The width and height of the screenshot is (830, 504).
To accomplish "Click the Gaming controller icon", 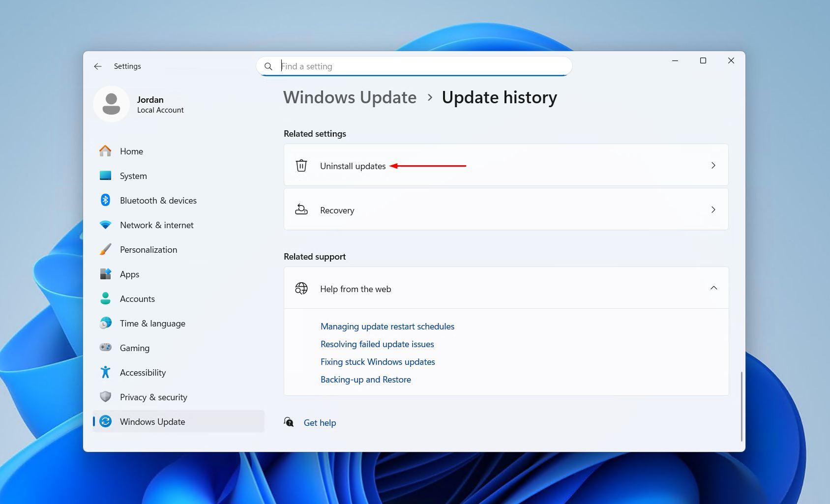I will 105,348.
